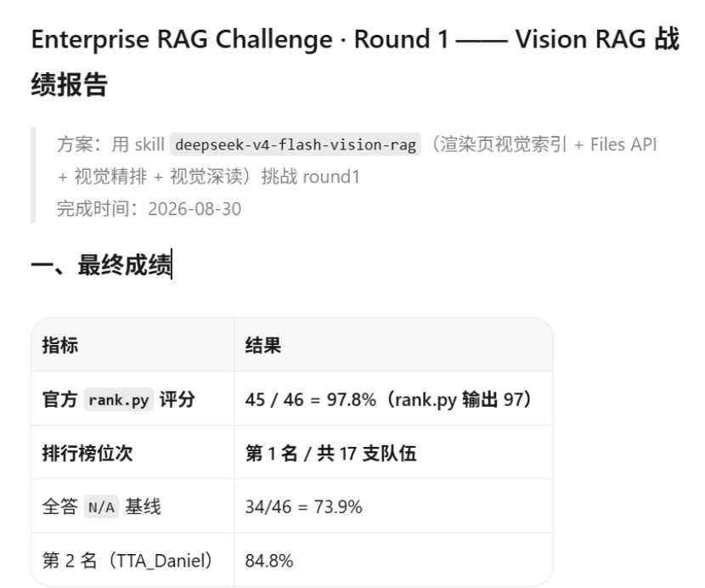
Task: Click the Files API text in the quote
Action: 623,144
